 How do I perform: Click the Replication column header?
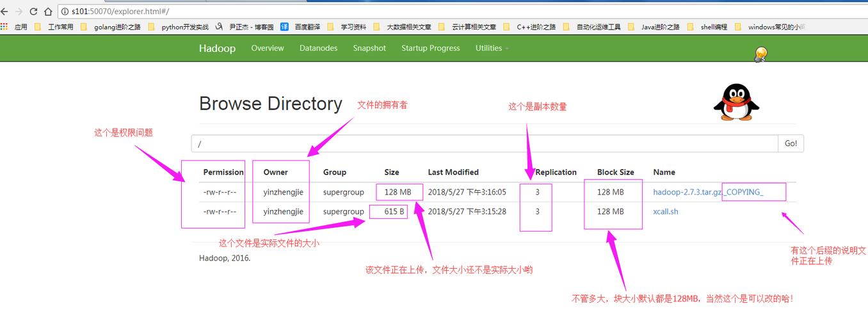(x=556, y=172)
